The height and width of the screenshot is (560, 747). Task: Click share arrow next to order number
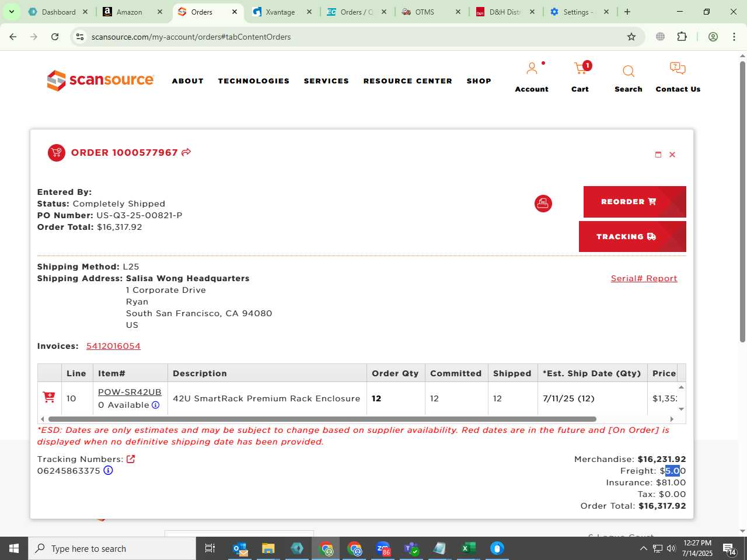pos(186,152)
